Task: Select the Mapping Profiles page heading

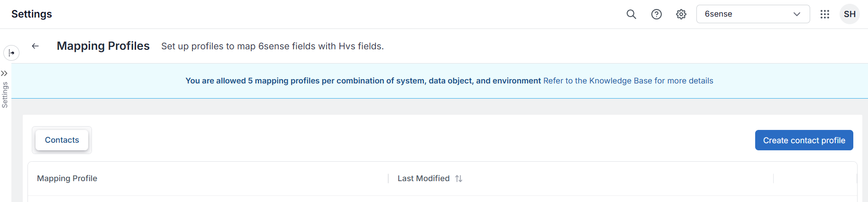Action: click(103, 46)
